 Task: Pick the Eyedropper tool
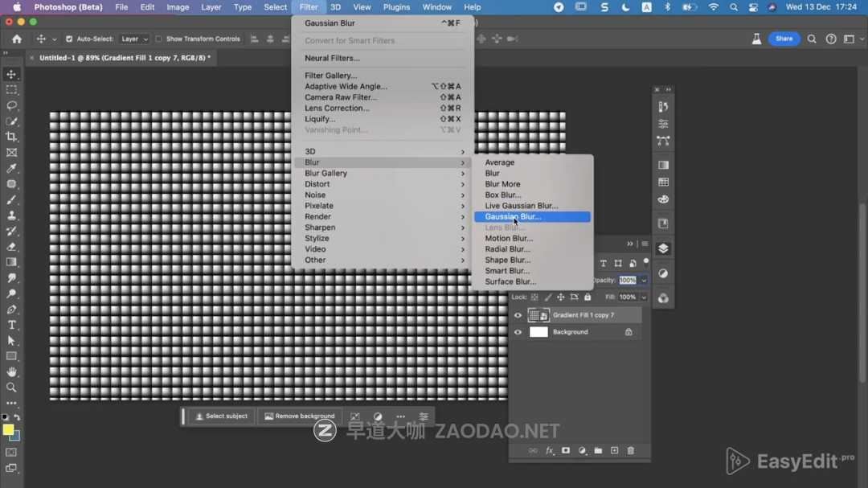pyautogui.click(x=11, y=168)
